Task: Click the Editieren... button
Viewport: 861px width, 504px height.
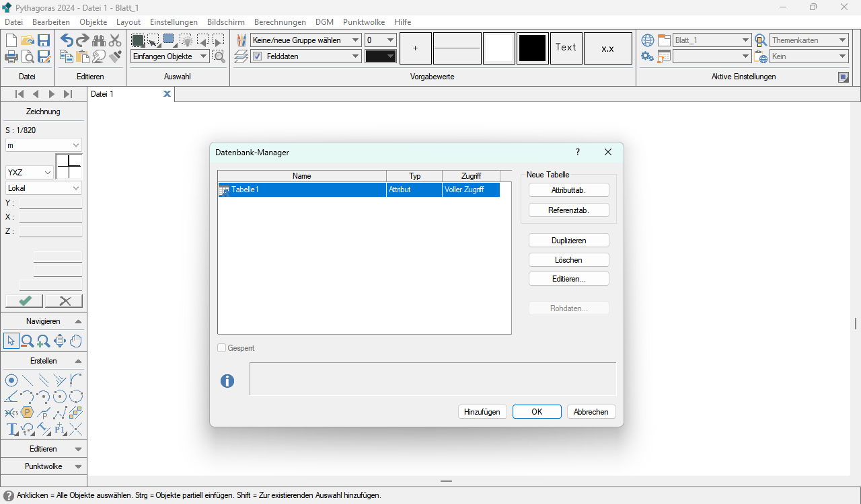Action: (x=569, y=278)
